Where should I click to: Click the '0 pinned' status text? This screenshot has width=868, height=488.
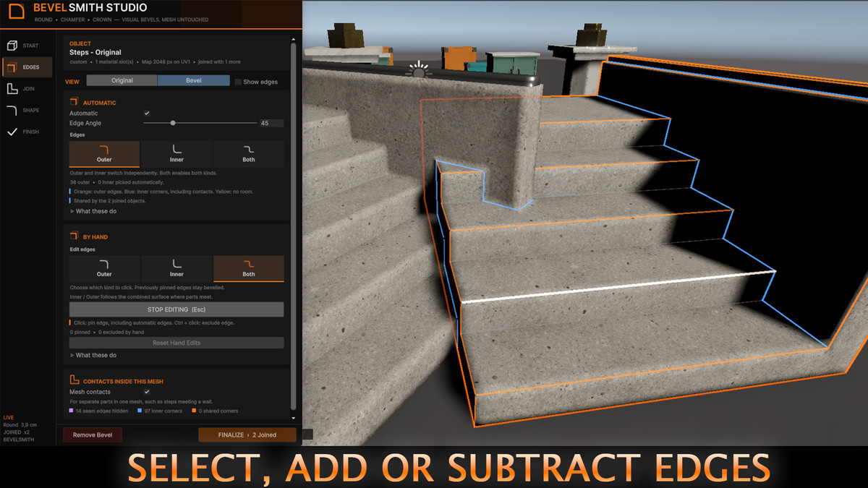click(81, 332)
